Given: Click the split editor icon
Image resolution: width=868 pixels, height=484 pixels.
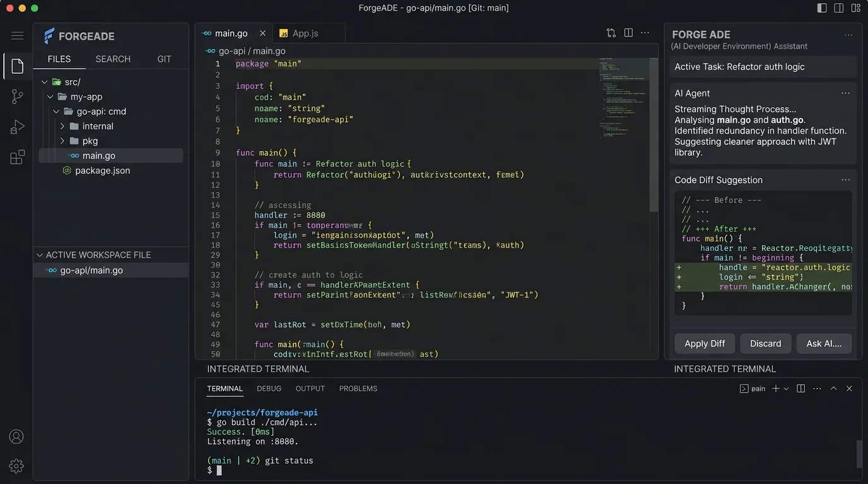Looking at the screenshot, I should pos(628,33).
